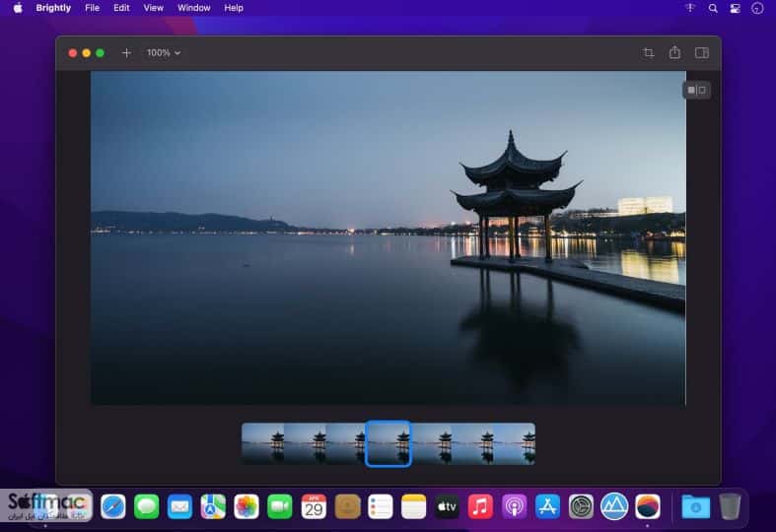776x532 pixels.
Task: Toggle the sidebar panel icon
Action: 702,52
